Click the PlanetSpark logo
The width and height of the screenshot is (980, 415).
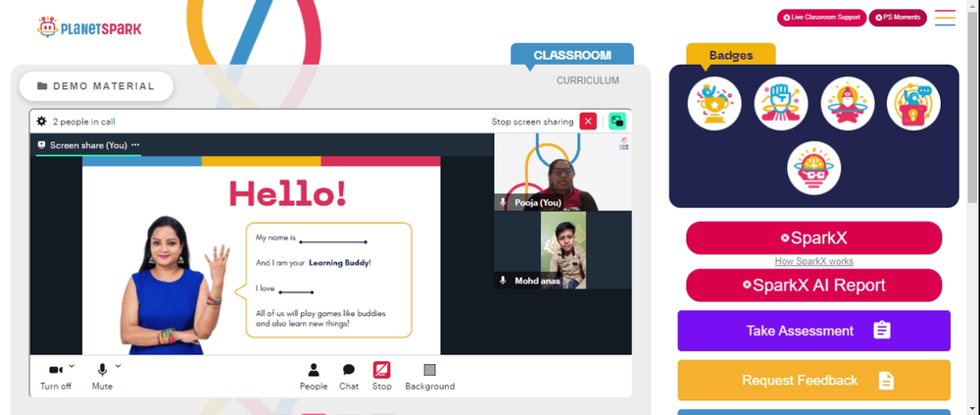pos(89,27)
